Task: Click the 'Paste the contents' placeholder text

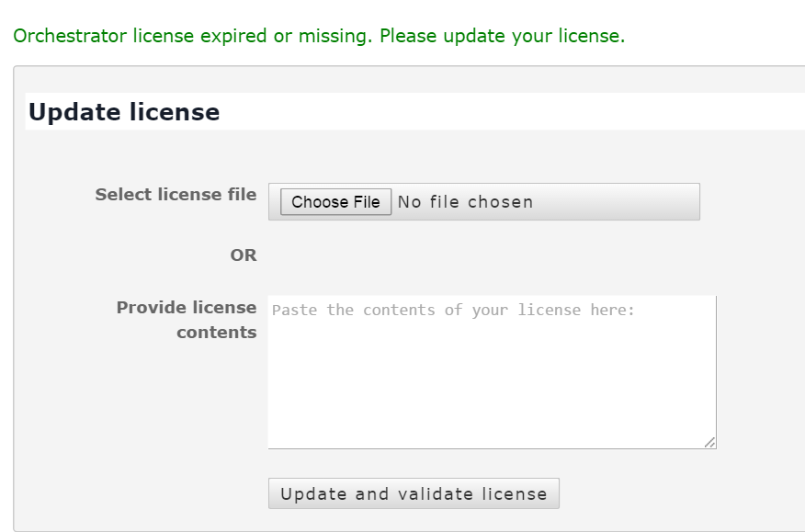Action: tap(453, 310)
